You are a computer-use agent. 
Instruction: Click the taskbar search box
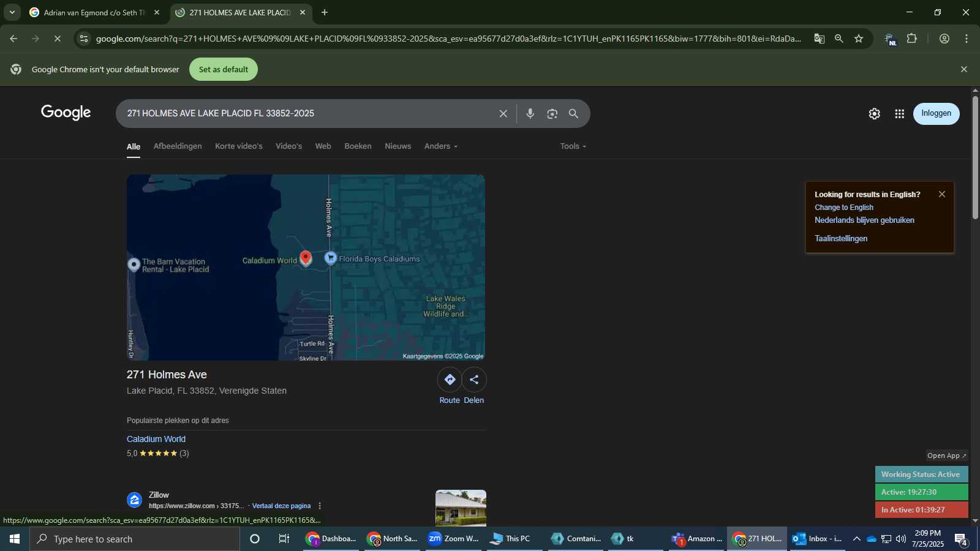[135, 539]
